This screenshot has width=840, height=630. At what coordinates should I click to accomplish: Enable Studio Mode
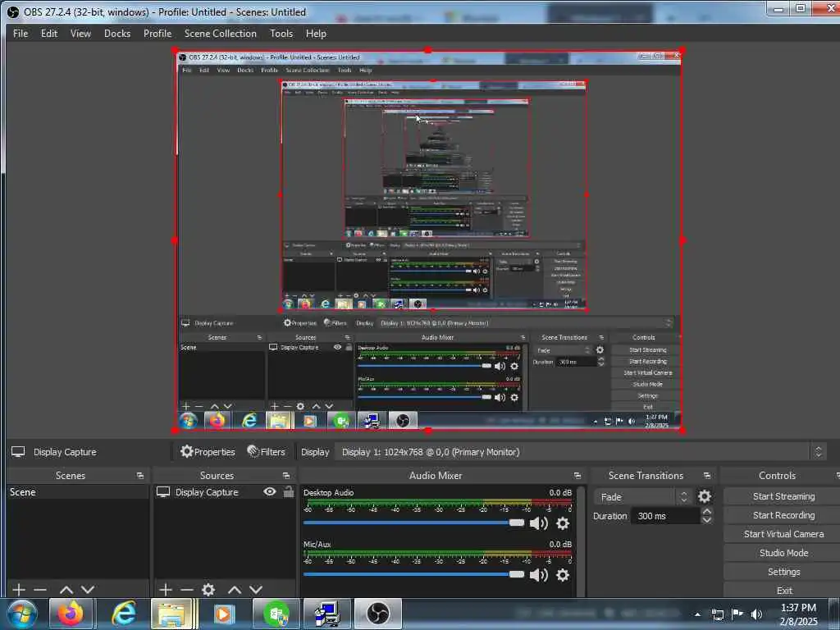(x=783, y=552)
